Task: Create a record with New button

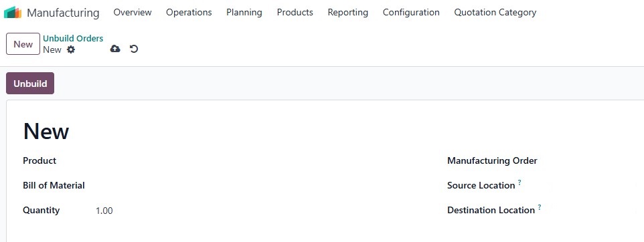Action: tap(23, 44)
